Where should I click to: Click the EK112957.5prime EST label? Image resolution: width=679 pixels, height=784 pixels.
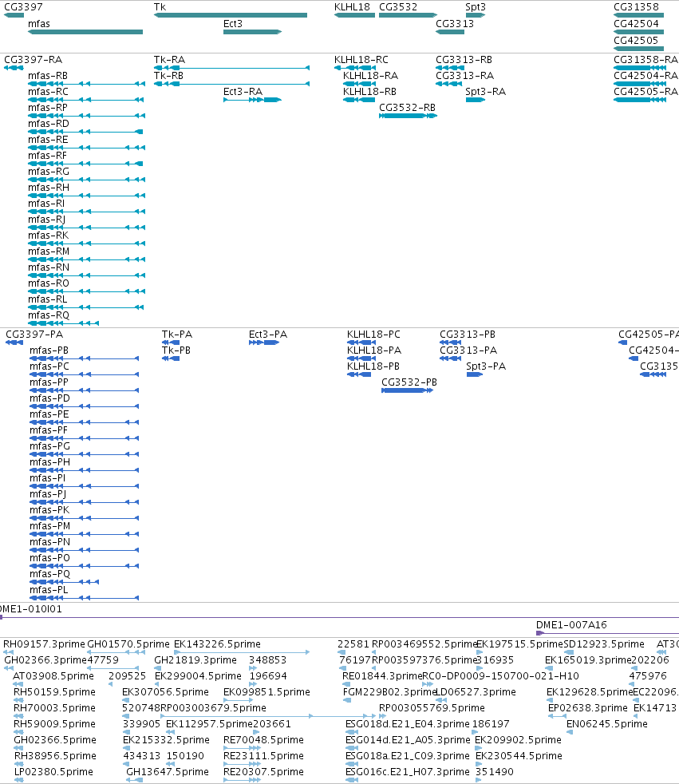[x=209, y=723]
